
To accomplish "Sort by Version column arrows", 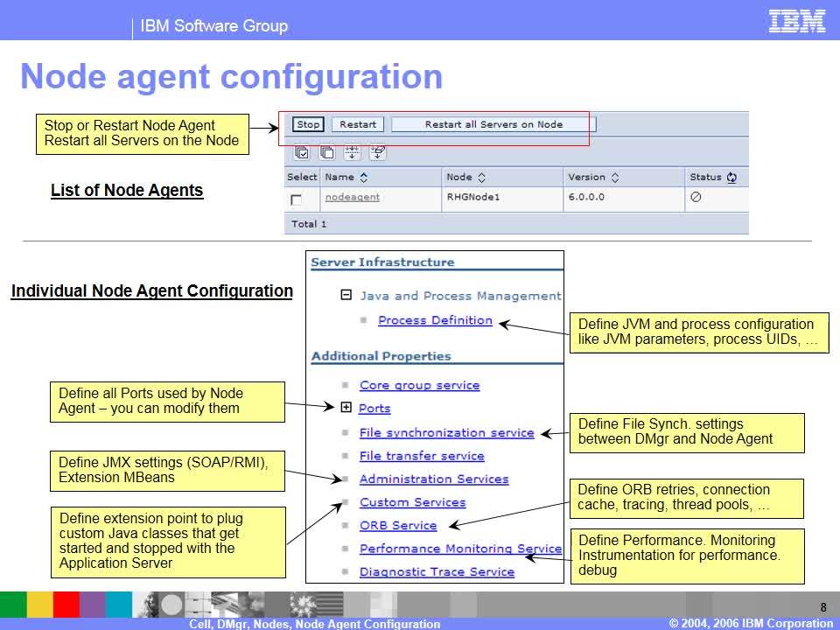I will pyautogui.click(x=615, y=178).
